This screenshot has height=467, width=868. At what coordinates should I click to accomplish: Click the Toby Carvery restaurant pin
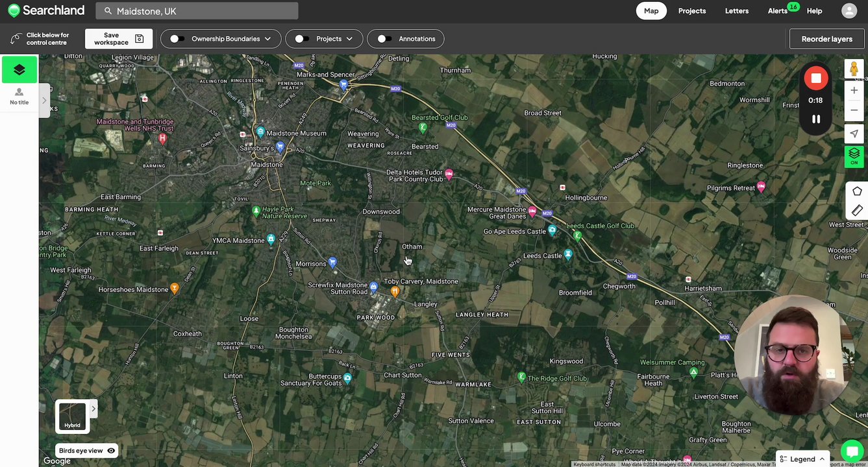(395, 292)
